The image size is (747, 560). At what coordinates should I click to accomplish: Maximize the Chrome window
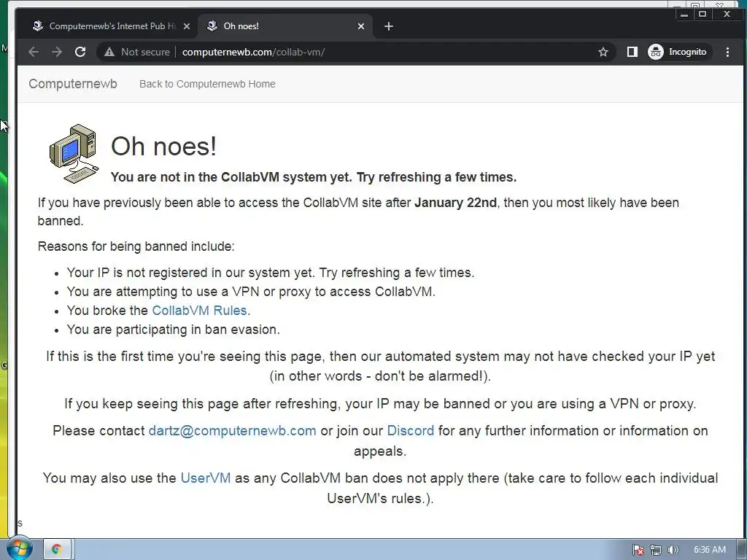(x=703, y=15)
